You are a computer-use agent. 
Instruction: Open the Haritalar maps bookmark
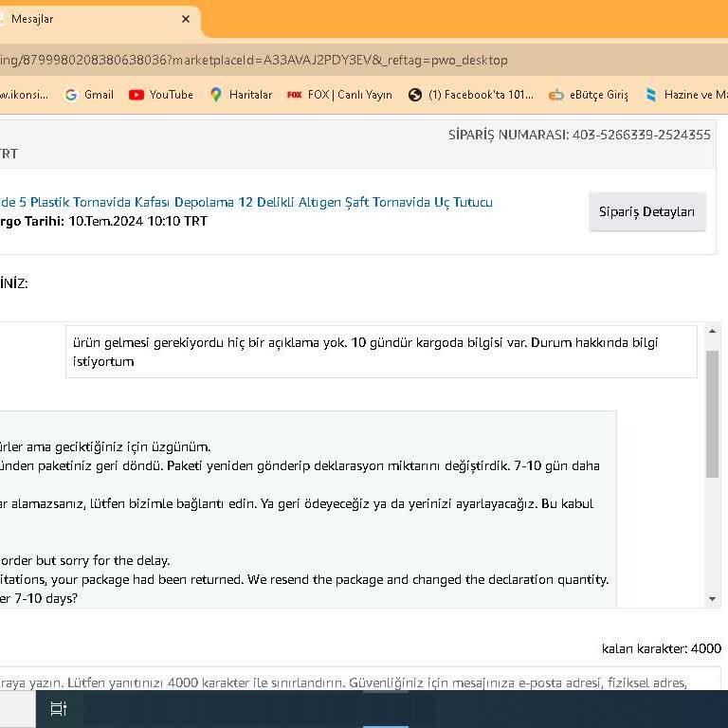[x=242, y=95]
